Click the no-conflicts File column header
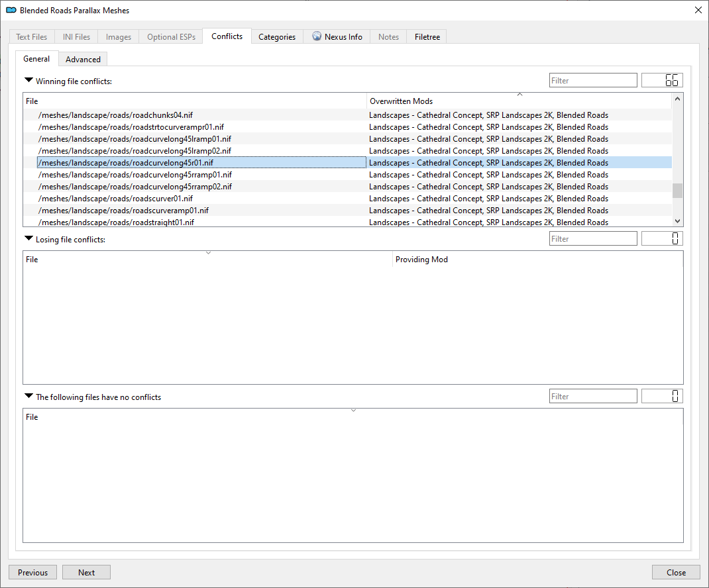Image resolution: width=709 pixels, height=588 pixels. [353, 416]
